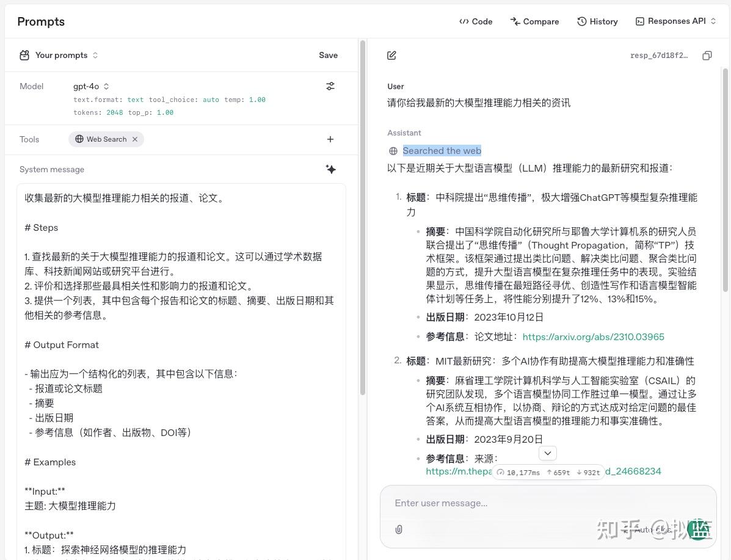
Task: Expand the Your prompts selector
Action: click(x=59, y=55)
